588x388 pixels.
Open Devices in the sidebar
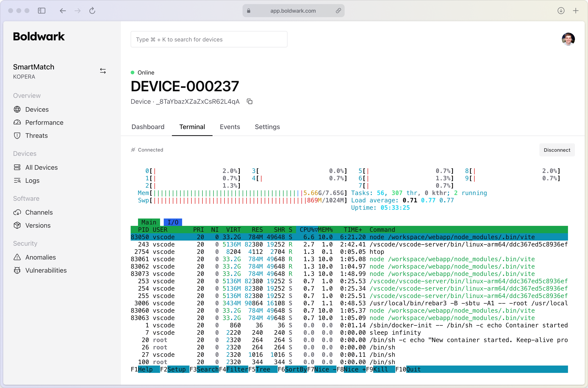pos(37,109)
